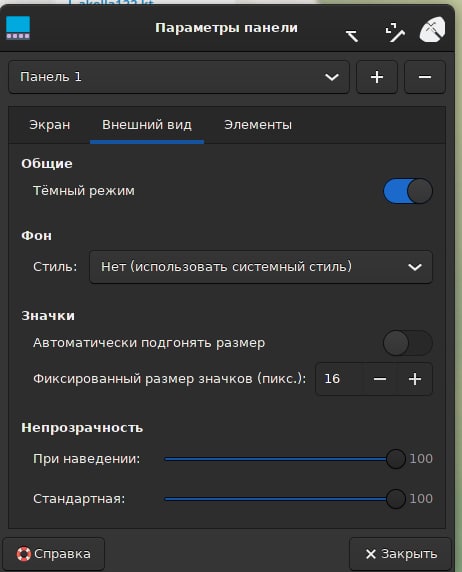Click the Непрозрачность section heading
This screenshot has height=572, width=462.
pos(82,428)
